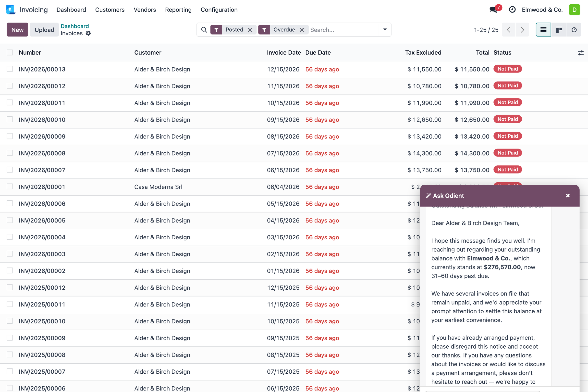This screenshot has width=588, height=392.
Task: Click the Casa Moderna Srl customer cell
Action: 158,187
